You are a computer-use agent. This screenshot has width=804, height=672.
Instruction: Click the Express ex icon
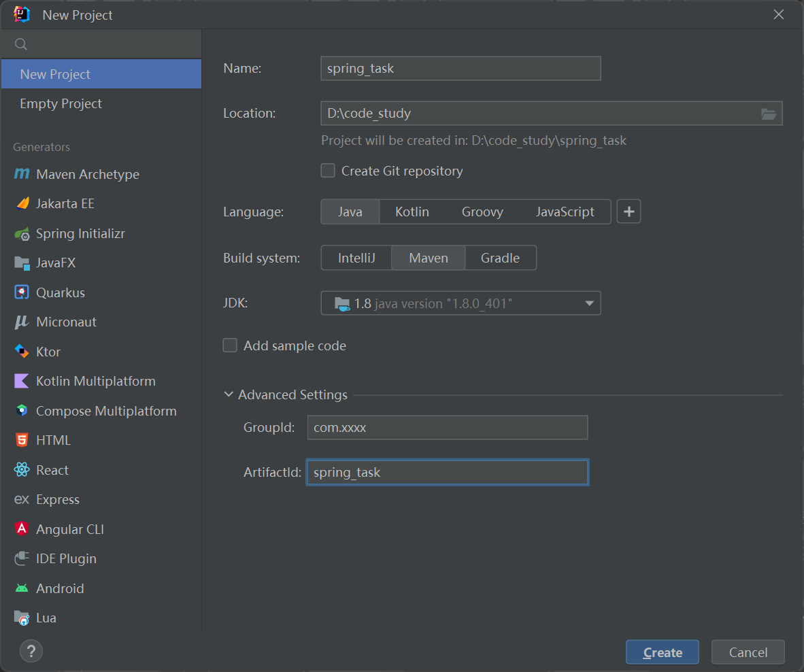click(22, 499)
